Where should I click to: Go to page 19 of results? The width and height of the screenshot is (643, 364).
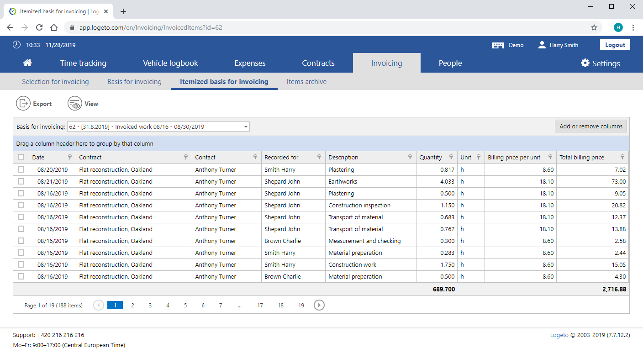coord(301,305)
